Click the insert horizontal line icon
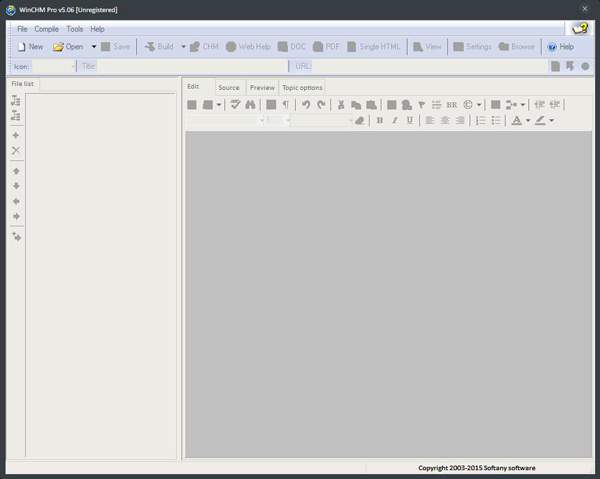This screenshot has height=479, width=600. click(x=436, y=105)
